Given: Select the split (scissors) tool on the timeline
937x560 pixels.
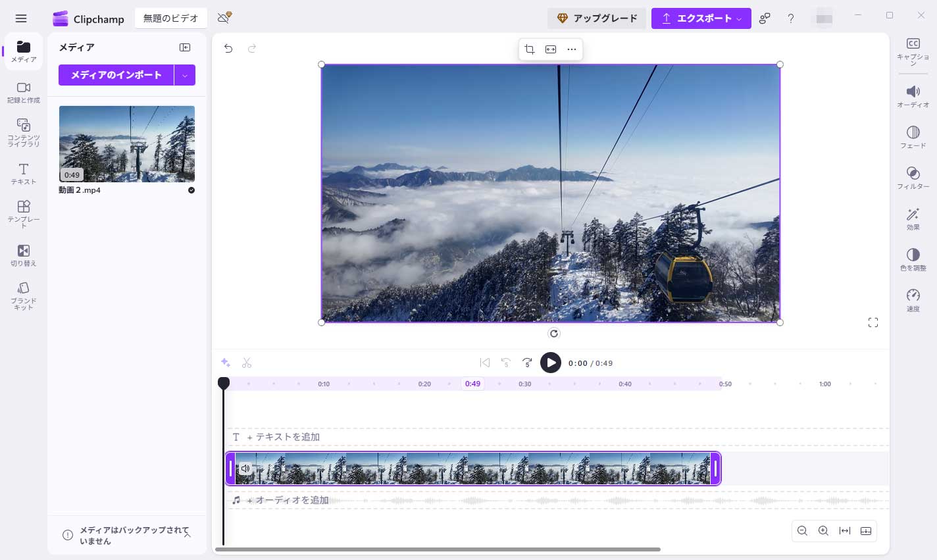Looking at the screenshot, I should [x=247, y=363].
